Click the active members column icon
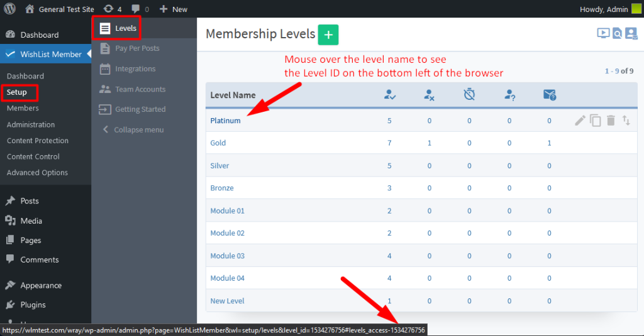644x336 pixels. 390,95
